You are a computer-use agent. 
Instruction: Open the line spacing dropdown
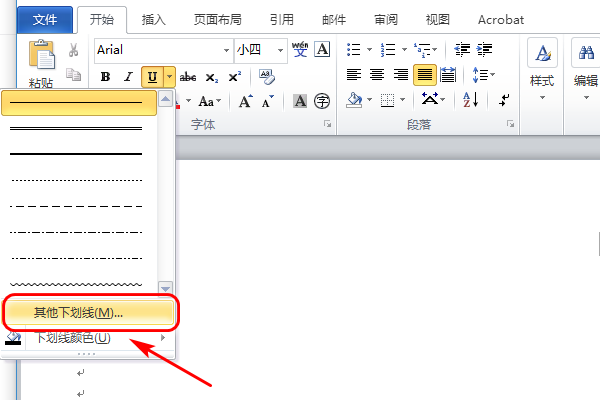484,75
